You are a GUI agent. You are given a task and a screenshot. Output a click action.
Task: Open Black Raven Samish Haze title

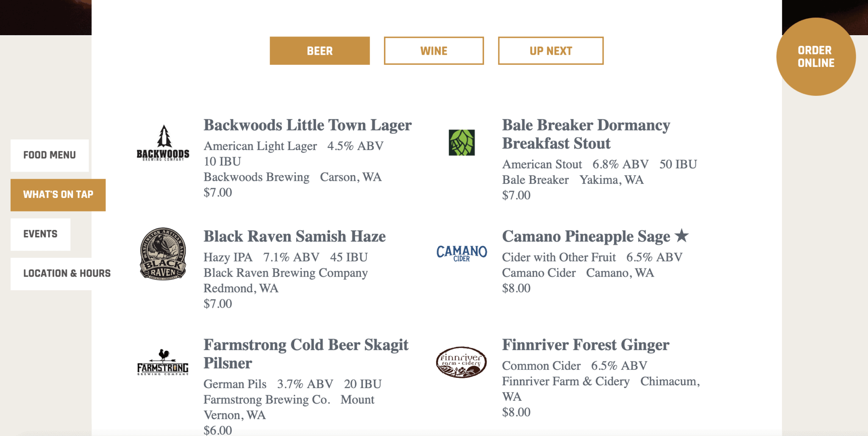[x=295, y=236]
